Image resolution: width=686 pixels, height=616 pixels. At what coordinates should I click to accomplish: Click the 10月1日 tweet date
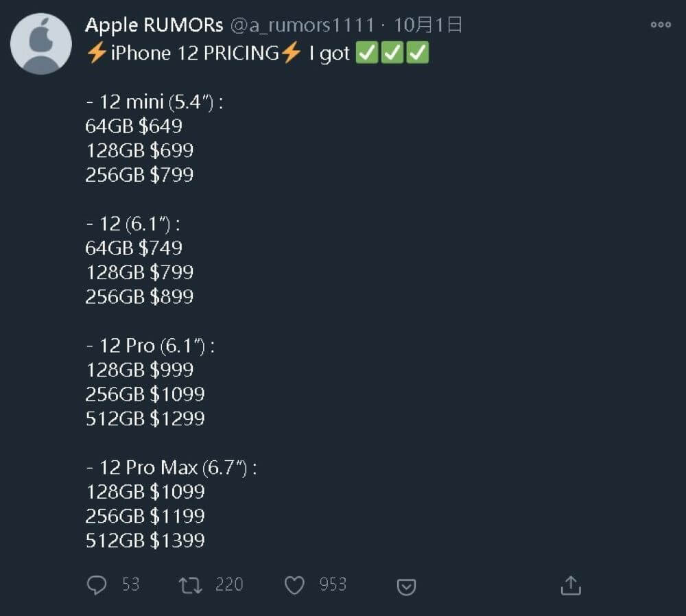(x=428, y=25)
